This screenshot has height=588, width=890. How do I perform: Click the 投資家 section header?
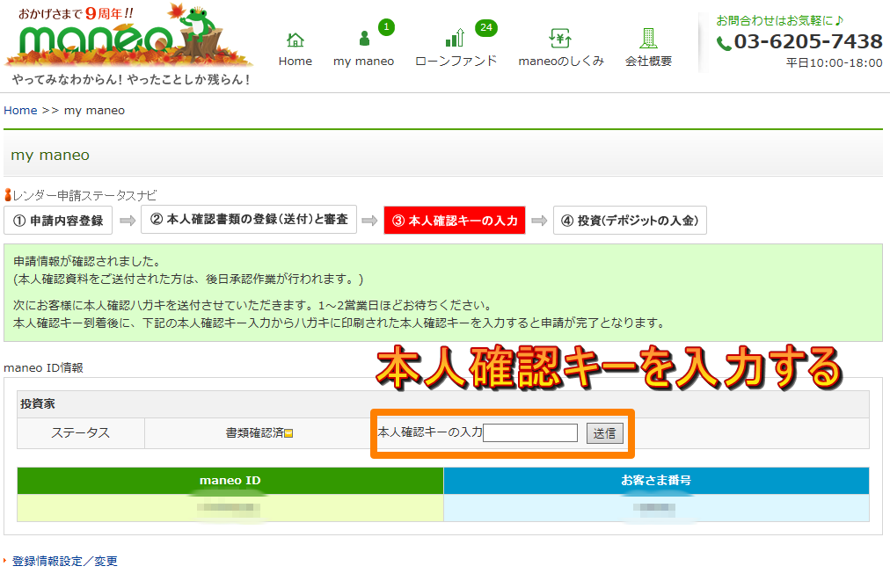click(38, 403)
